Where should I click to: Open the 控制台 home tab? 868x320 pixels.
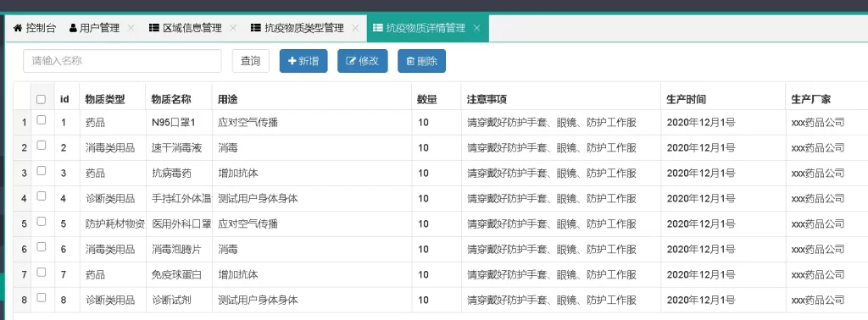point(34,28)
